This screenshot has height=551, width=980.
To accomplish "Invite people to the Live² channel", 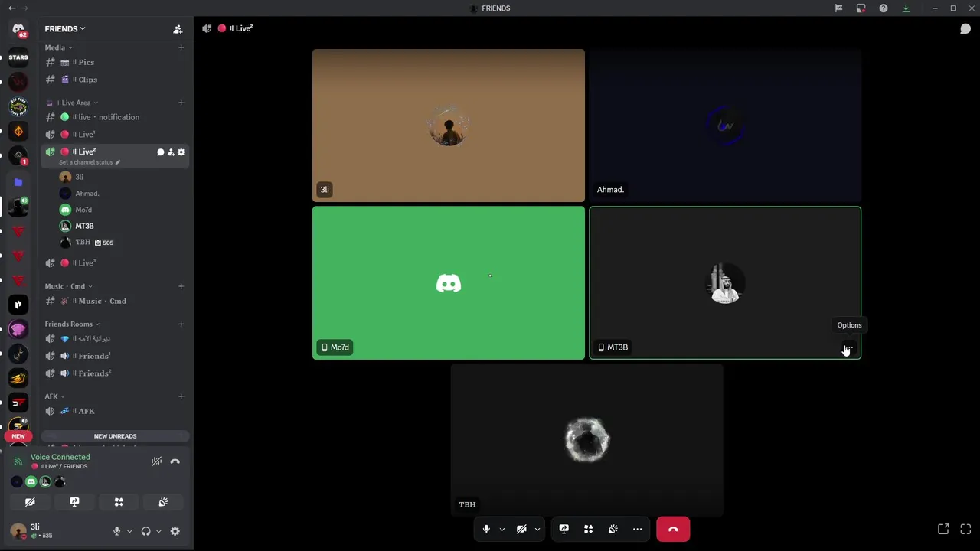I will point(171,152).
